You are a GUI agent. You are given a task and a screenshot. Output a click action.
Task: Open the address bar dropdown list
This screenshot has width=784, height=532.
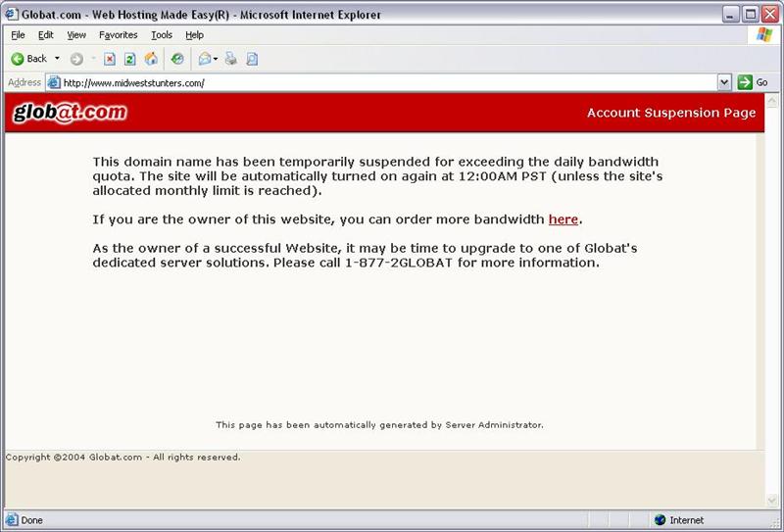pos(724,83)
